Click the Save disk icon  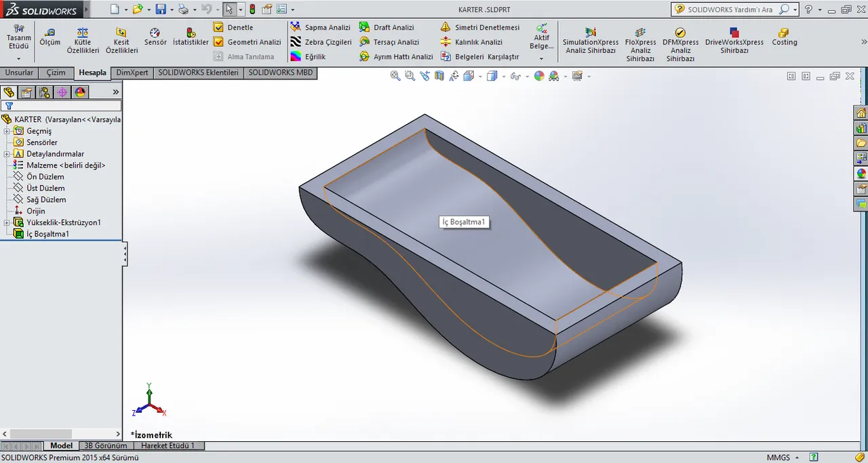pos(161,9)
